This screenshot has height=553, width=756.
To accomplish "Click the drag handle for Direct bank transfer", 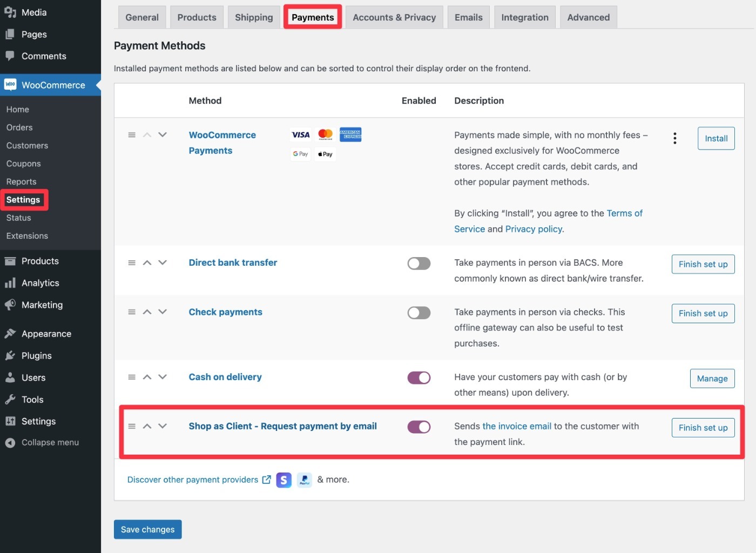I will coord(132,263).
